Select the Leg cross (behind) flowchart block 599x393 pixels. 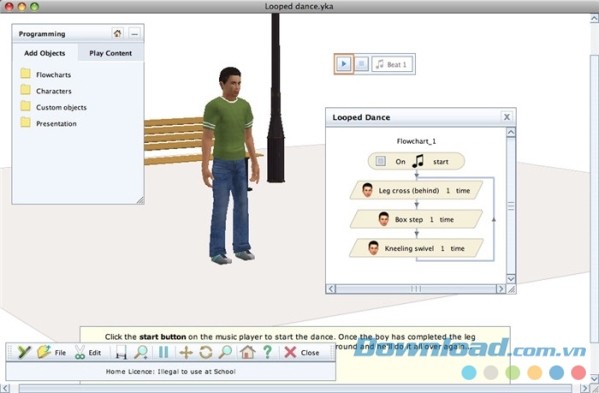click(x=416, y=190)
